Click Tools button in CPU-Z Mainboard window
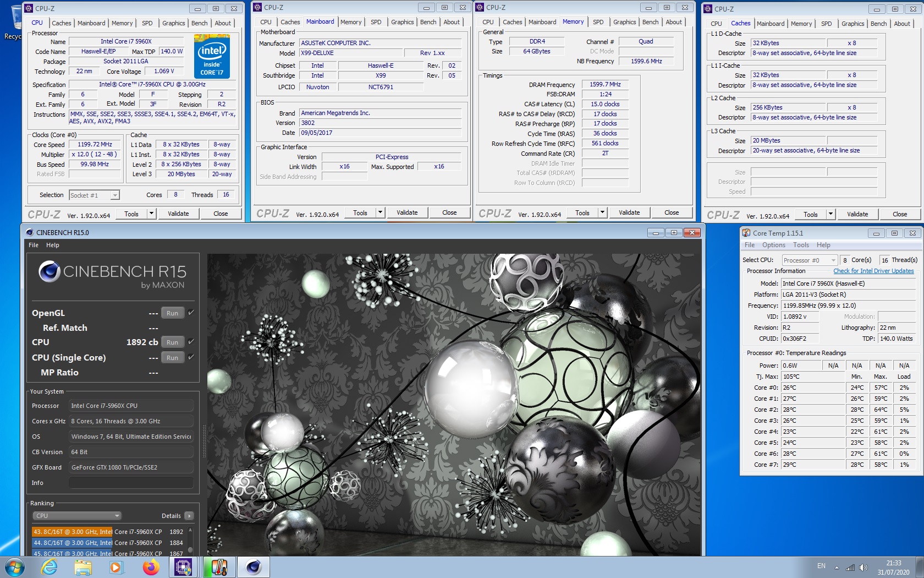The image size is (924, 578). (360, 212)
